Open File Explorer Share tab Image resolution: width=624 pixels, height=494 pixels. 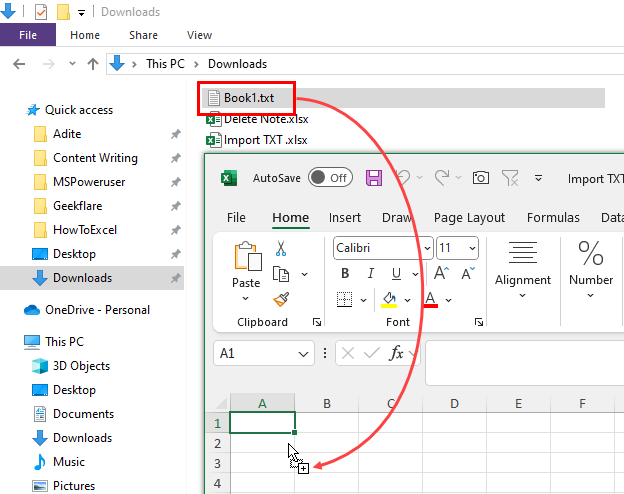(143, 35)
